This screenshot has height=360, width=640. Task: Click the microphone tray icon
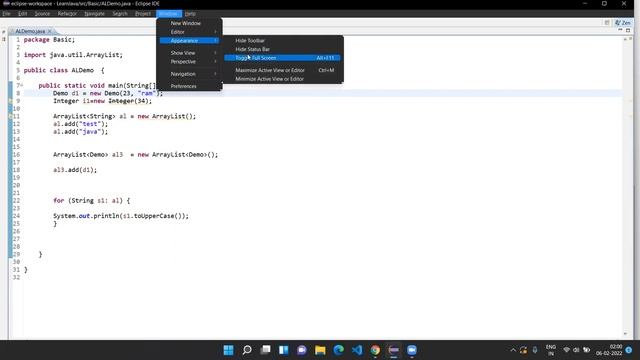pos(535,350)
